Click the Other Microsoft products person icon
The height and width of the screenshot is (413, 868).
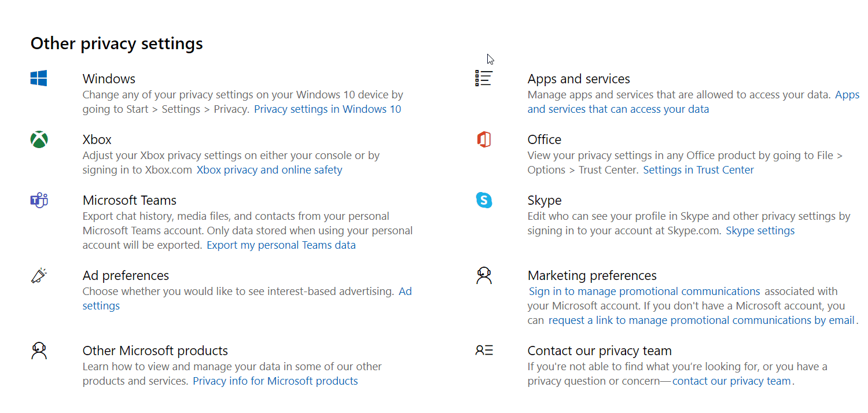pyautogui.click(x=38, y=350)
